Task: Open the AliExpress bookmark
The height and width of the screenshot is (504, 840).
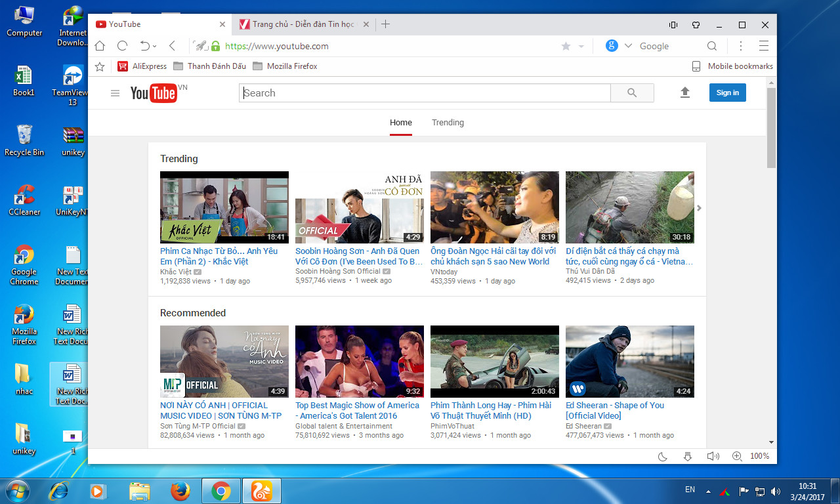Action: pos(142,66)
